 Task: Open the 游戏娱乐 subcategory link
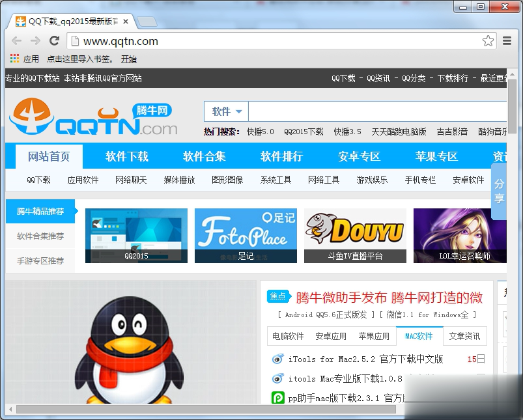(373, 180)
